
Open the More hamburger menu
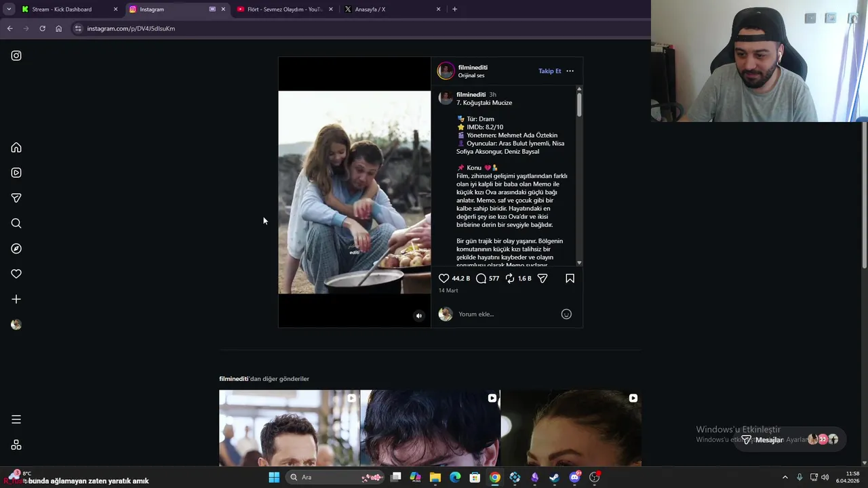[16, 420]
